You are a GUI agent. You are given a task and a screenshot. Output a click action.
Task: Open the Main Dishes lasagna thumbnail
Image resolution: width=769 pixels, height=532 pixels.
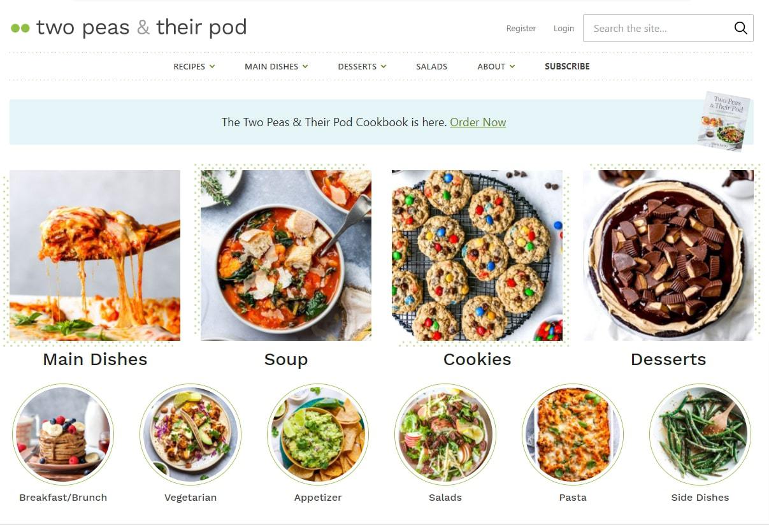point(94,254)
